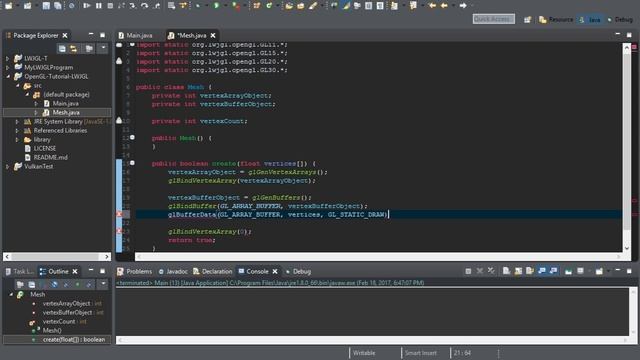
Task: Click the Resume debug icon
Action: pos(87,6)
